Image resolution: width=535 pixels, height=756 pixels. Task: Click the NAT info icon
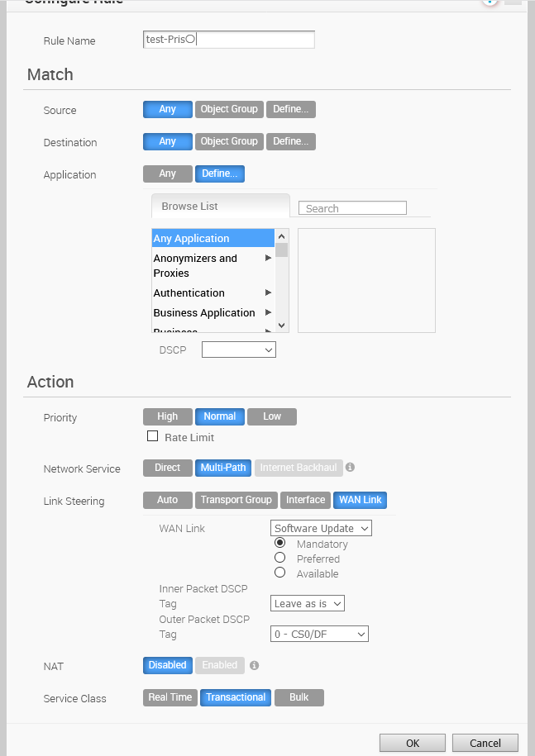[x=254, y=665]
